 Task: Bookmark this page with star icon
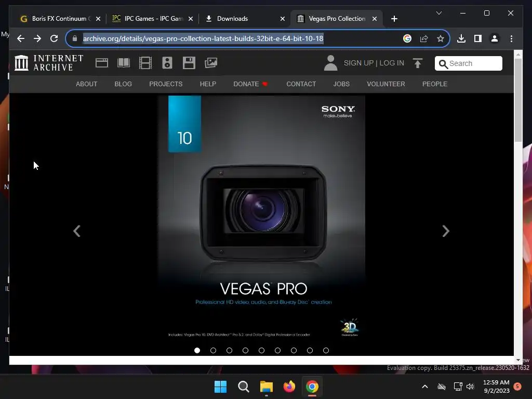[x=441, y=38]
